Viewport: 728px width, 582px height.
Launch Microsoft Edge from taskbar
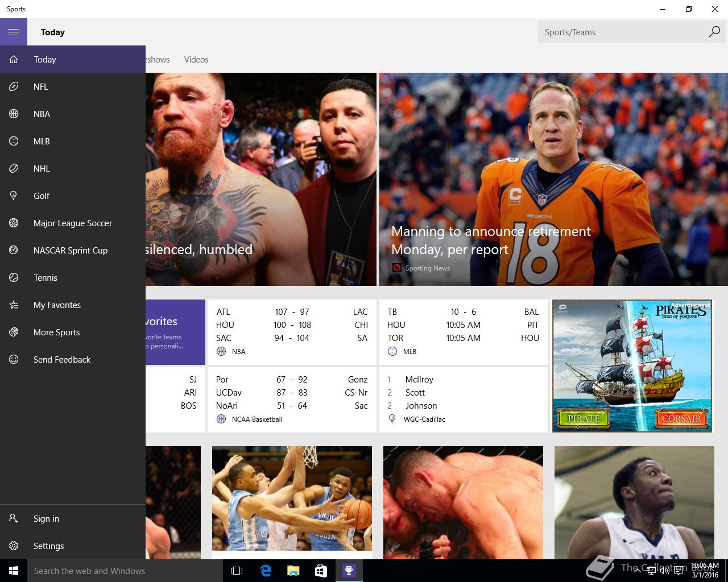[265, 571]
